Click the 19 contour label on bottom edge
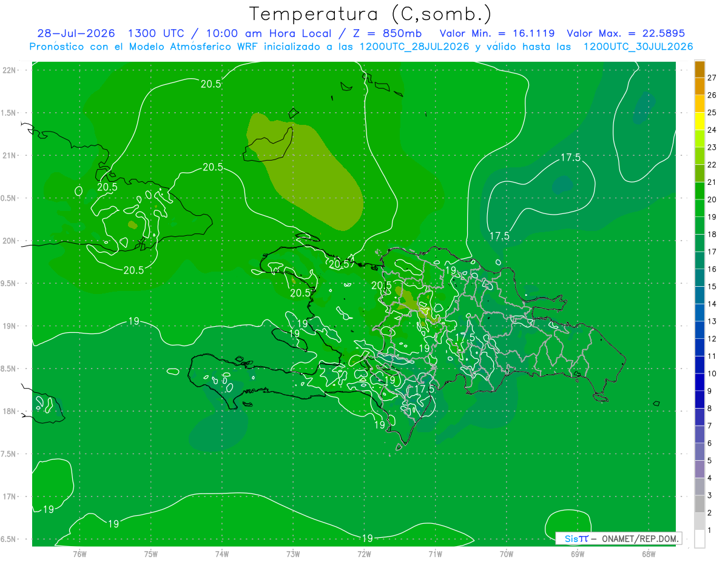728x562 pixels. tap(367, 538)
